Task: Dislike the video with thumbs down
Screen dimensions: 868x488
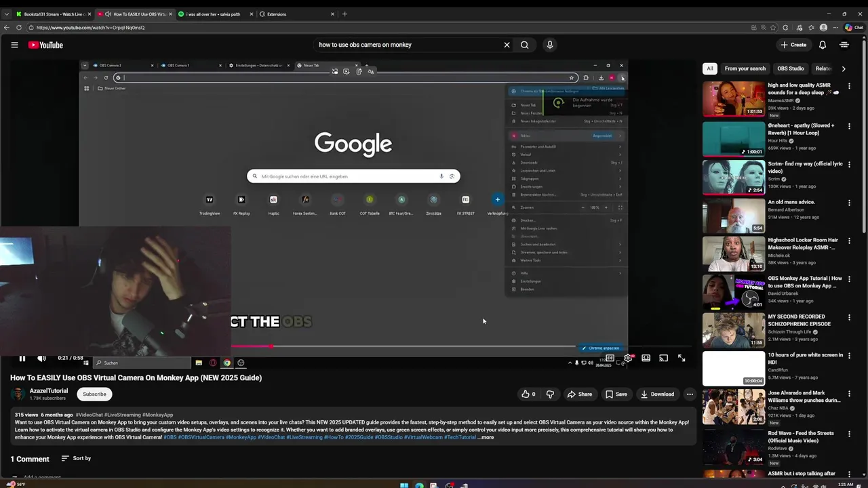Action: (550, 394)
